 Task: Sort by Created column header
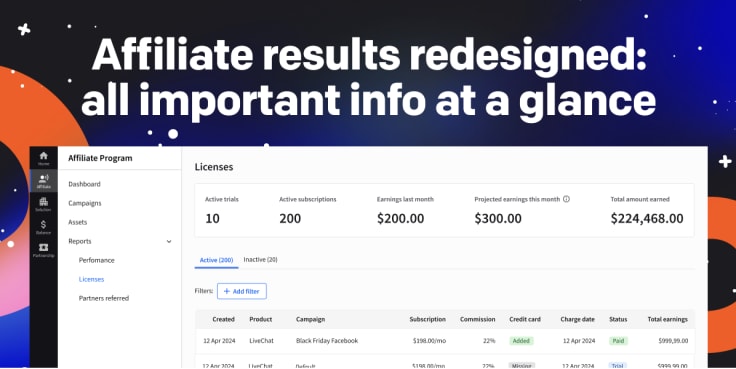coord(223,319)
